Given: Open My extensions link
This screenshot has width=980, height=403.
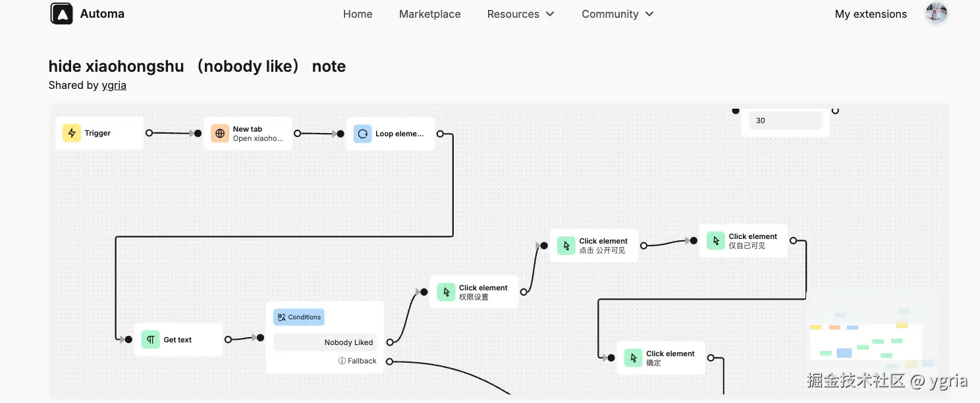Looking at the screenshot, I should click(x=871, y=14).
